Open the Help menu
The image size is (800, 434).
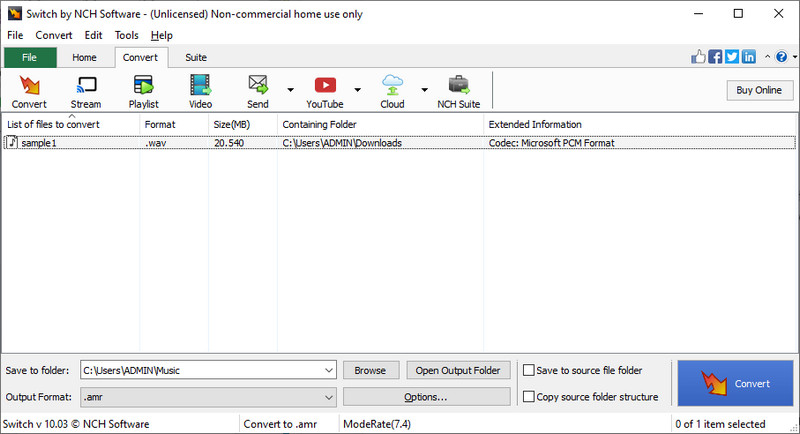(162, 35)
